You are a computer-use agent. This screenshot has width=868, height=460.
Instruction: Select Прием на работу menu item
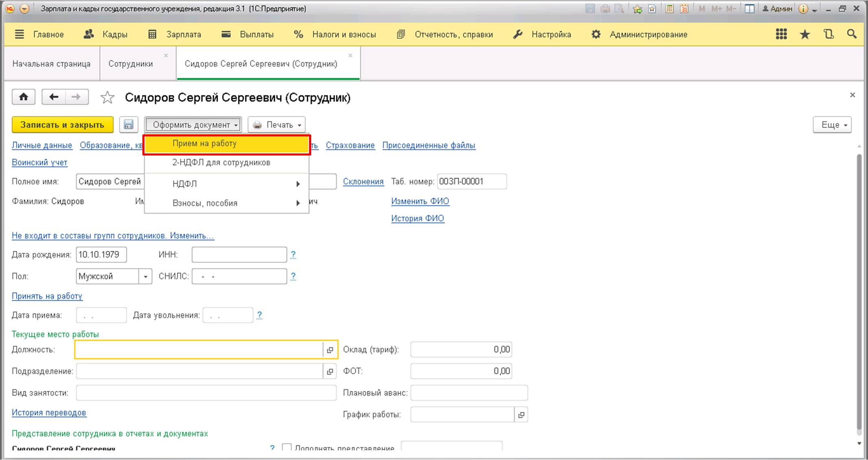[227, 144]
